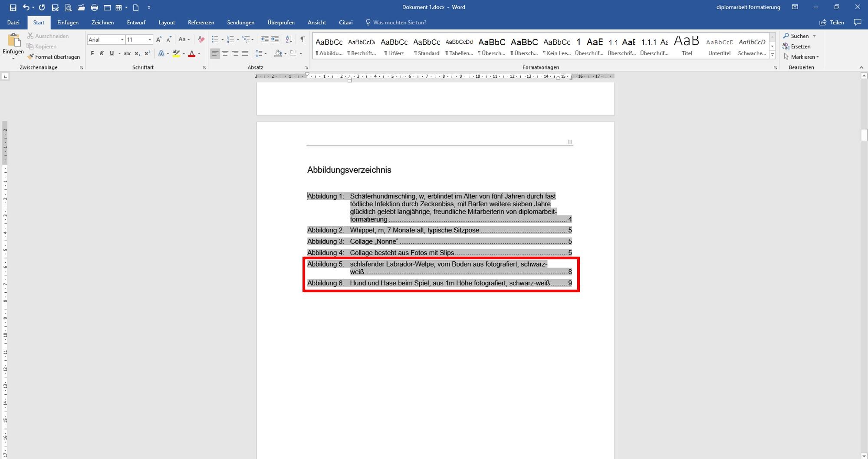Center the text
The width and height of the screenshot is (868, 459).
click(x=225, y=53)
